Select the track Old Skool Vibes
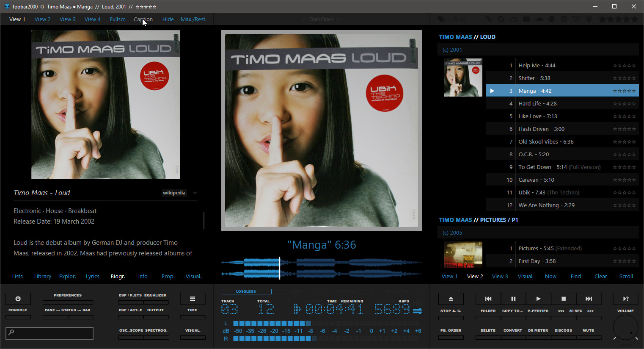The width and height of the screenshot is (644, 349). [x=562, y=141]
